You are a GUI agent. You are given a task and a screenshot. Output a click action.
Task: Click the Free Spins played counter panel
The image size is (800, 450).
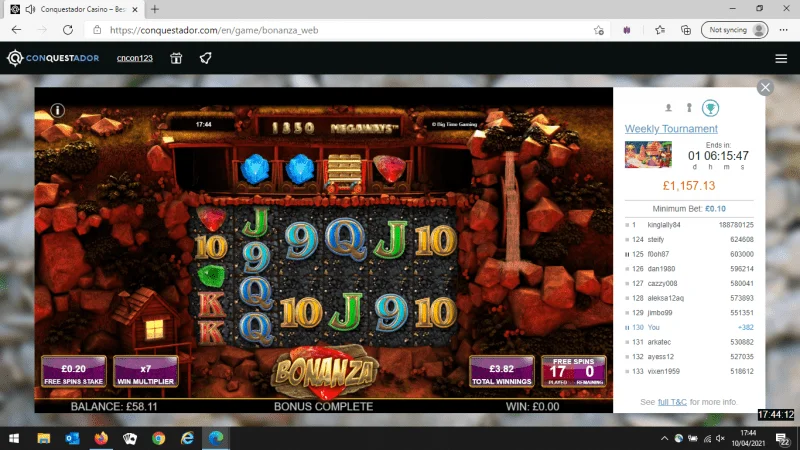point(573,371)
